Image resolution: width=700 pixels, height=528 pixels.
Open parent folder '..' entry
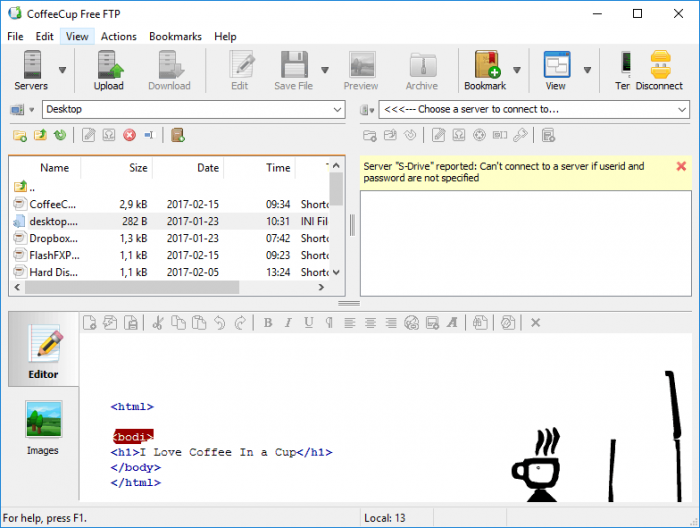click(x=25, y=187)
